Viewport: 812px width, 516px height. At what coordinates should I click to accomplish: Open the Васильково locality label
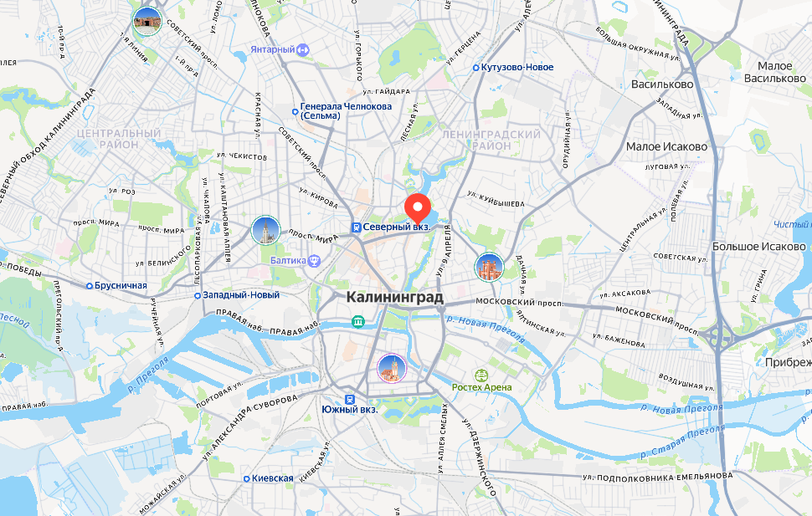662,84
